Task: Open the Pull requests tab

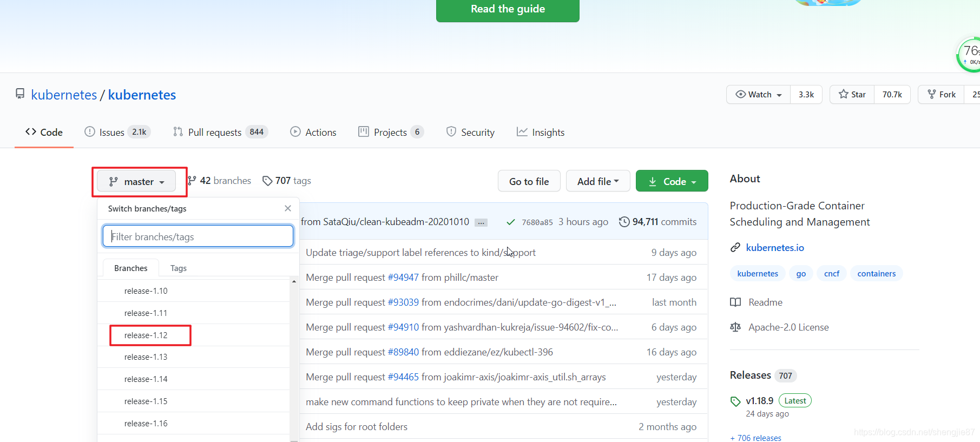Action: point(220,132)
